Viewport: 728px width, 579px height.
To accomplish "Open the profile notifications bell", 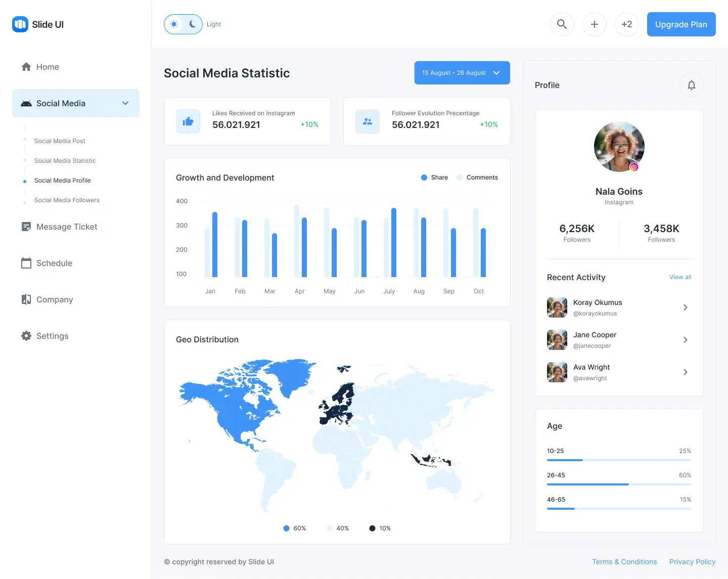I will pos(692,85).
